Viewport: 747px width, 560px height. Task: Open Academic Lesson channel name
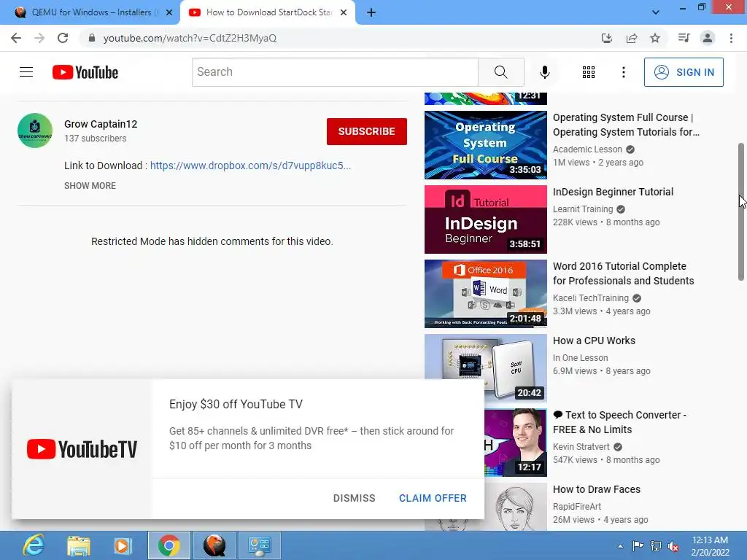(x=587, y=149)
